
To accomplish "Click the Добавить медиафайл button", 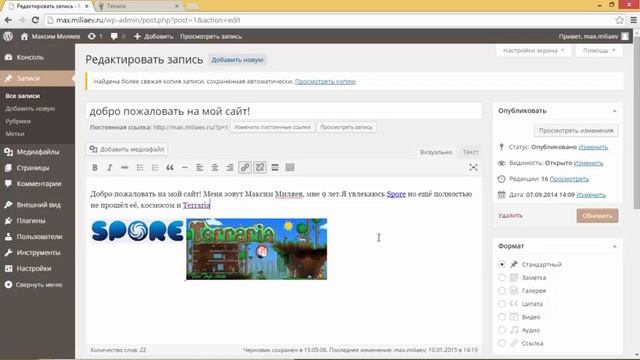I will (127, 149).
